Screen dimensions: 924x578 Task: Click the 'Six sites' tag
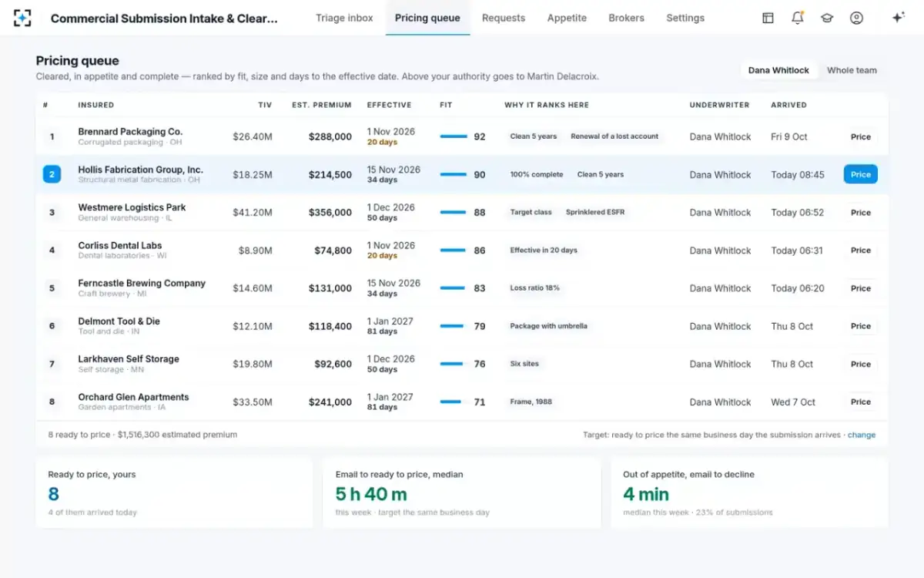[524, 364]
